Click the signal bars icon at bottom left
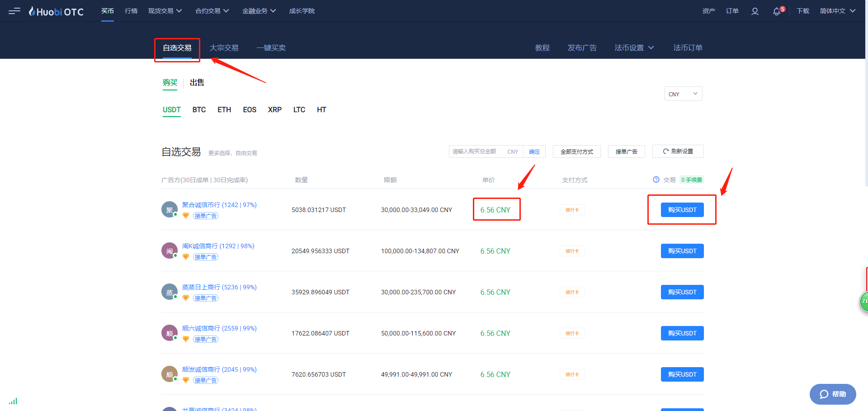868x411 pixels. [13, 401]
